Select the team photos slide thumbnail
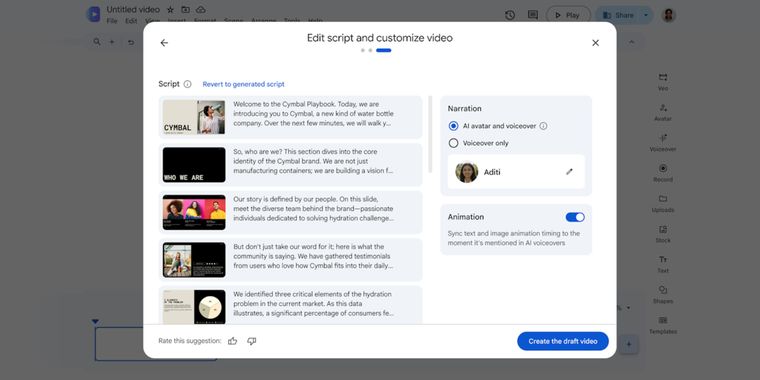Image resolution: width=760 pixels, height=380 pixels. [194, 212]
